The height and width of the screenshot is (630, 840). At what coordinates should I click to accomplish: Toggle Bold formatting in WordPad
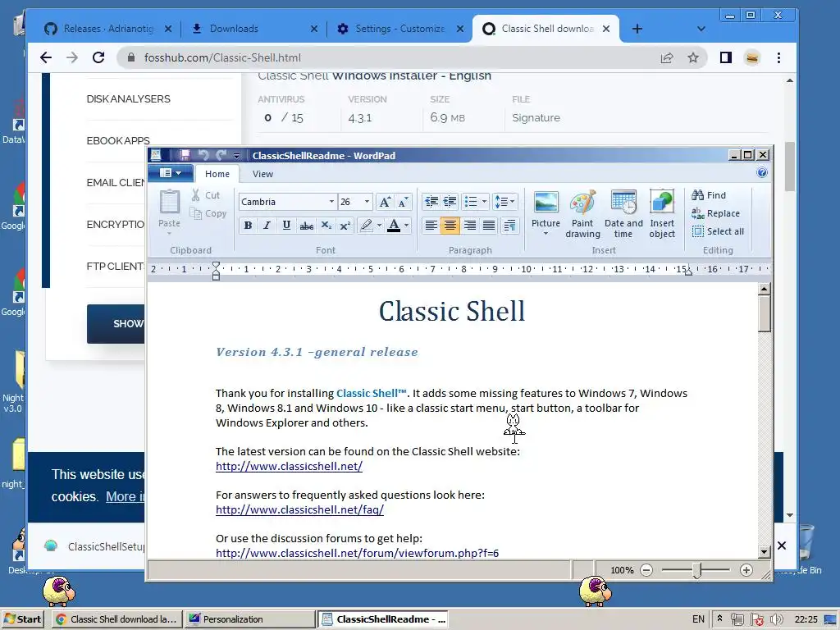pos(248,226)
